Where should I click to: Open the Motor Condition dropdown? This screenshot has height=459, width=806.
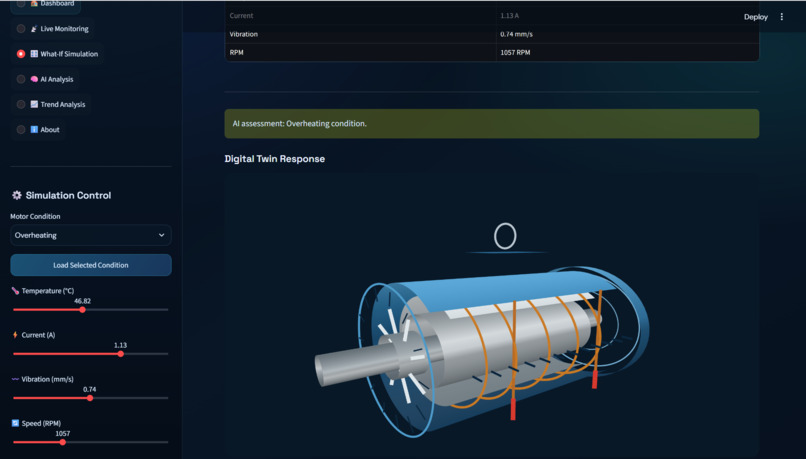click(x=91, y=235)
